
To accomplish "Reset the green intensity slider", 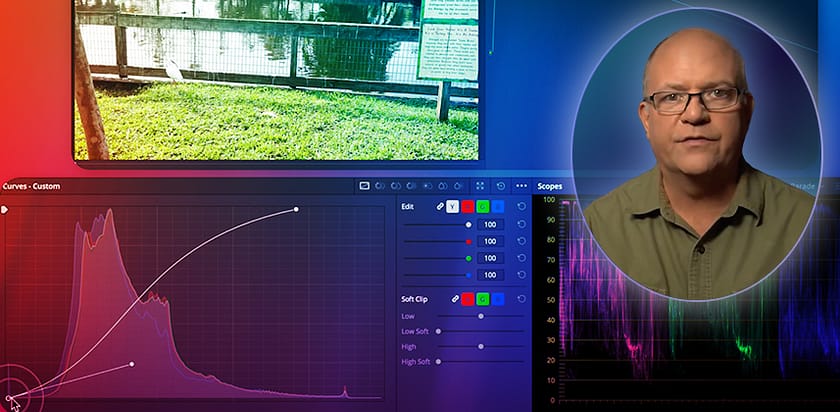I will click(521, 258).
